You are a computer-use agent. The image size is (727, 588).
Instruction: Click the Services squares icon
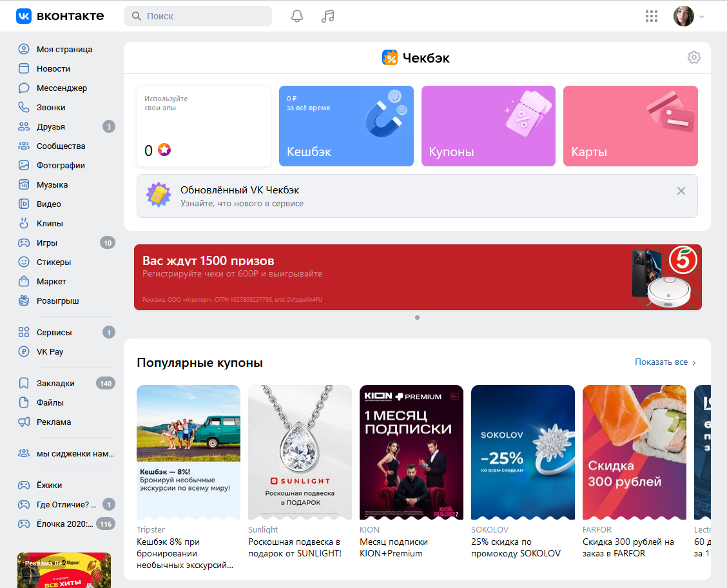click(24, 332)
